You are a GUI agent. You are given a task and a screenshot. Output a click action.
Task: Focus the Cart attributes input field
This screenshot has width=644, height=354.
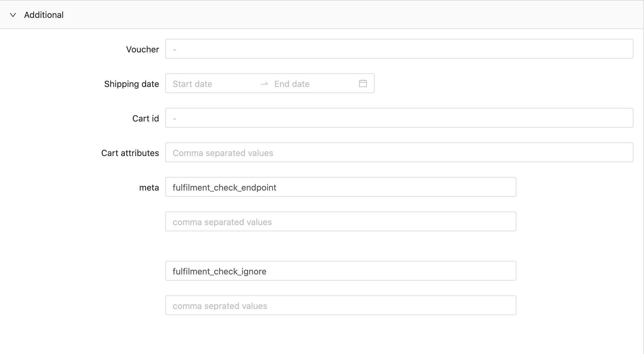[399, 152]
